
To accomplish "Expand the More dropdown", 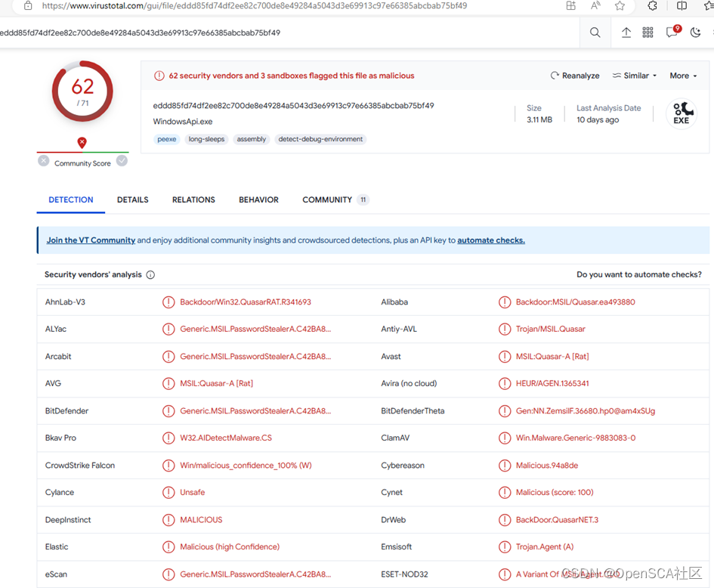I will (x=683, y=76).
